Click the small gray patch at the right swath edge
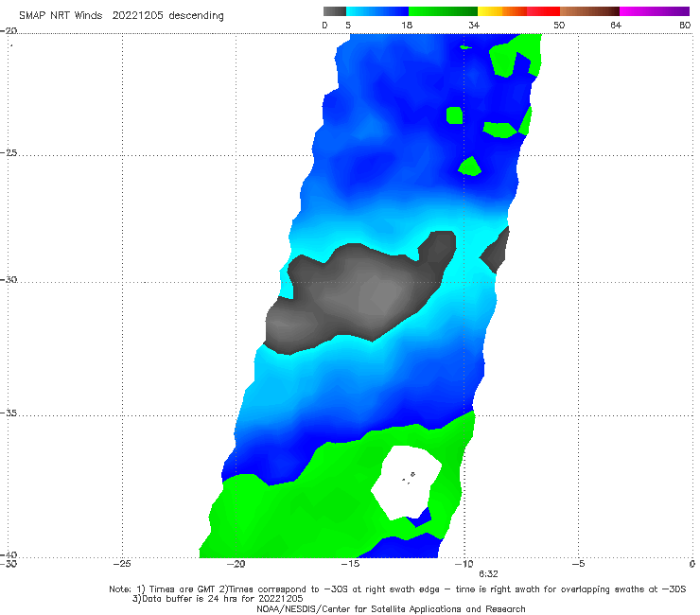Screen dimensions: 700x615 coord(496,250)
